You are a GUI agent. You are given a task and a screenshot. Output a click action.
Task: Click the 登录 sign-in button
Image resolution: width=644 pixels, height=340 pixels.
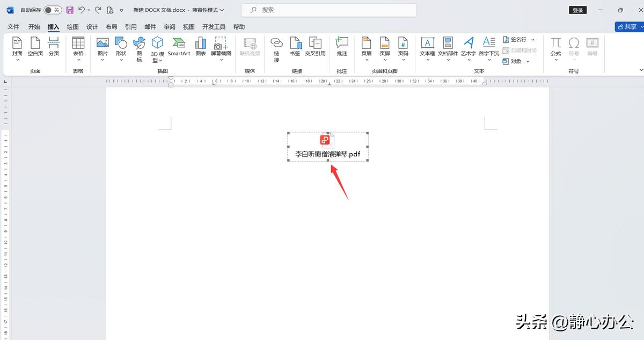577,10
